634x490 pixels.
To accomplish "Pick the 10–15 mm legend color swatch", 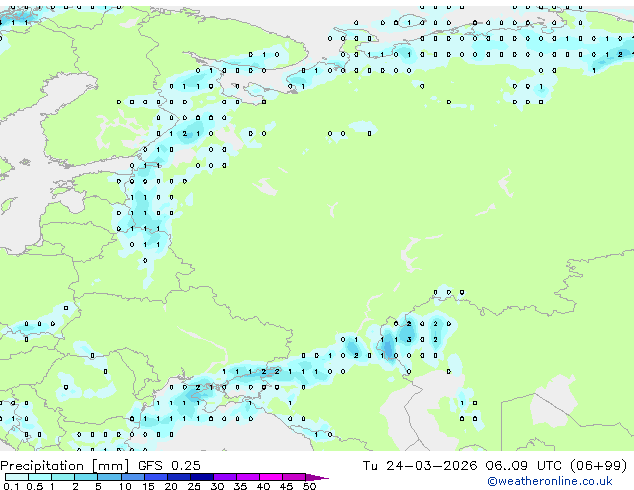I will pyautogui.click(x=133, y=477).
